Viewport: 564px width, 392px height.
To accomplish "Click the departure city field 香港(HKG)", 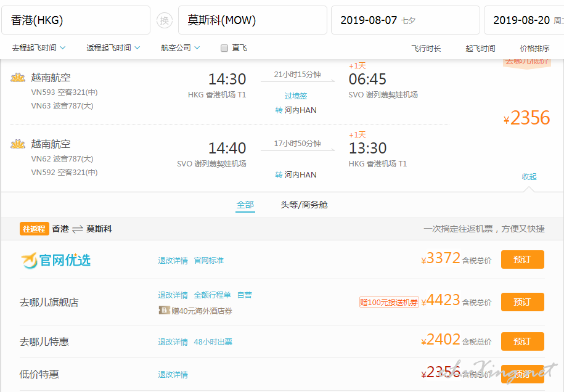I will click(x=76, y=20).
